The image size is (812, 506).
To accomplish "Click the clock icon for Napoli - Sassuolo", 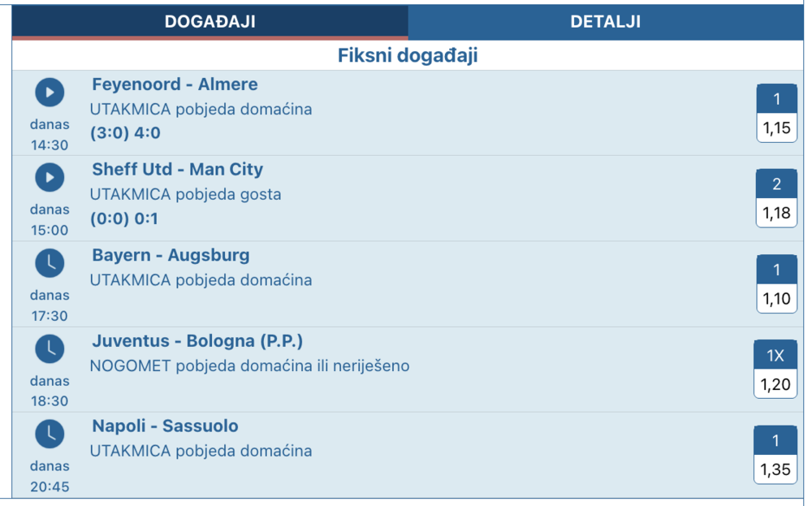I will (x=50, y=435).
